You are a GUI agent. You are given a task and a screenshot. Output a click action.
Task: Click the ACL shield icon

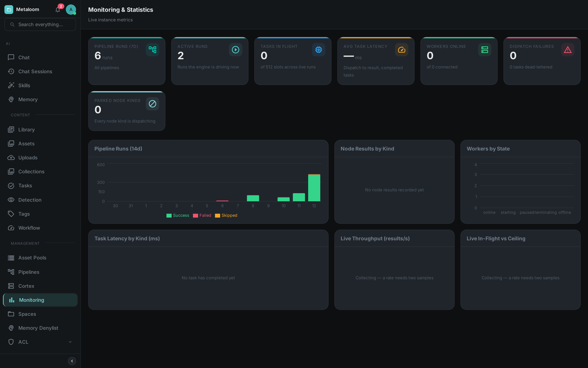pos(11,342)
